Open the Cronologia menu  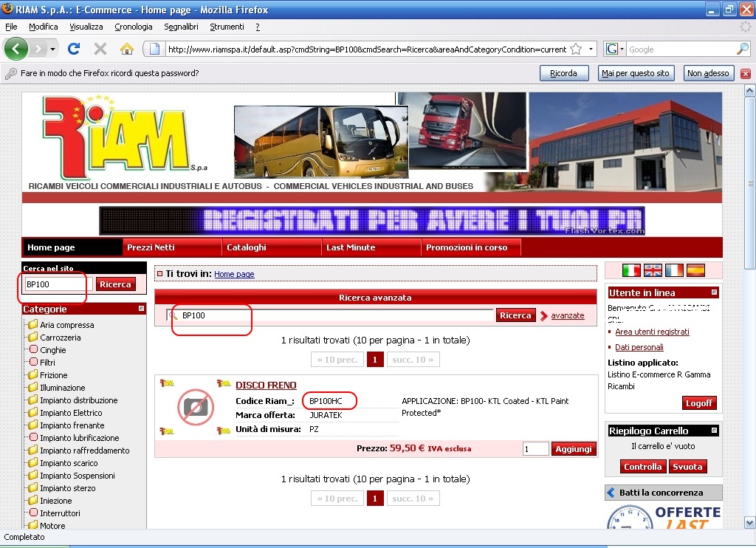[134, 27]
